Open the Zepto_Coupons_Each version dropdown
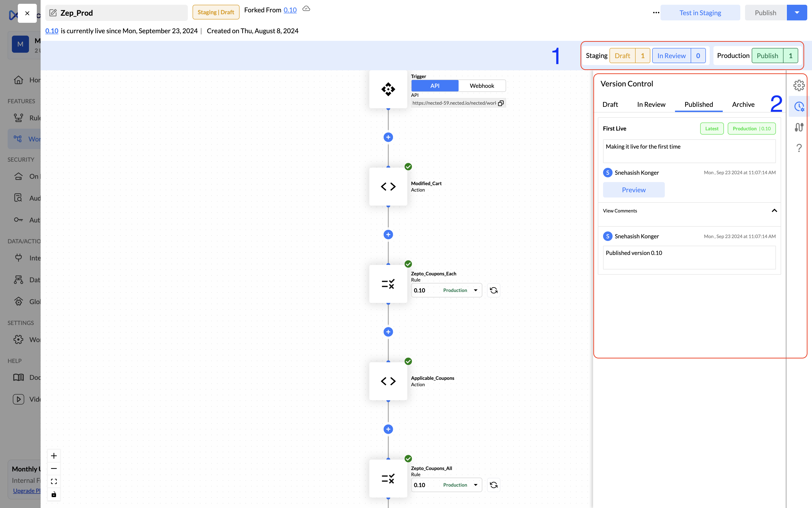The image size is (812, 508). [475, 290]
